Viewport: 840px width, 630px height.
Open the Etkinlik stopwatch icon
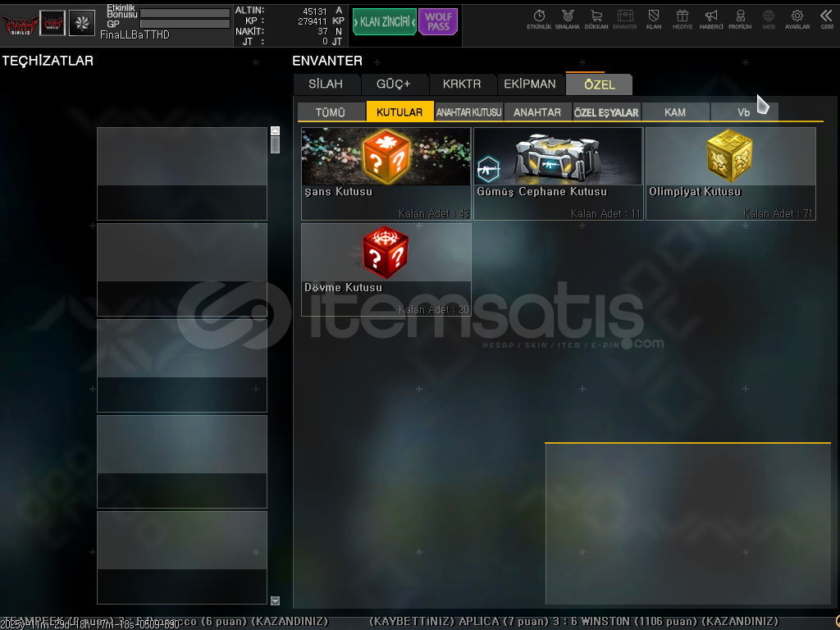pos(539,18)
